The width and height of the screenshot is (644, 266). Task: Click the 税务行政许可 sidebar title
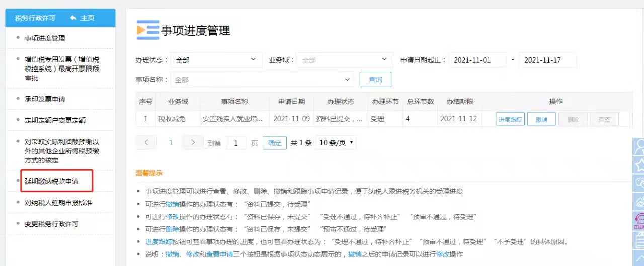[x=35, y=18]
